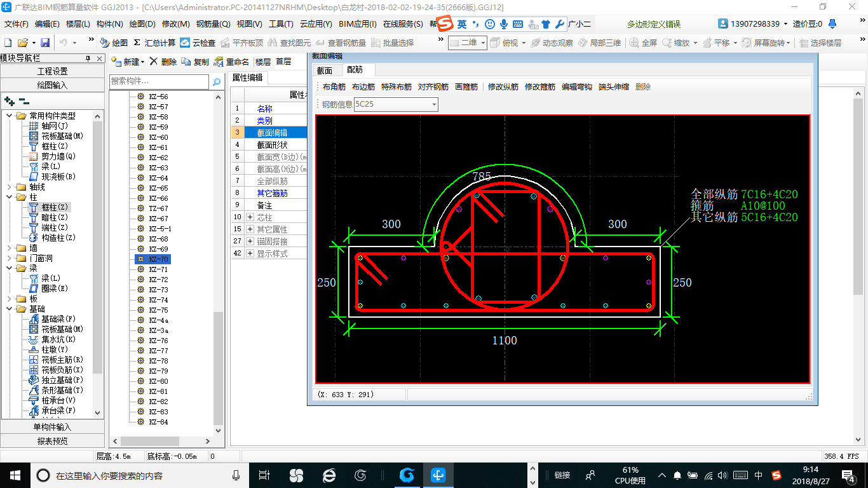Collapse 常用构件类型 tree node
Screen dimensions: 868x488
pos(9,116)
